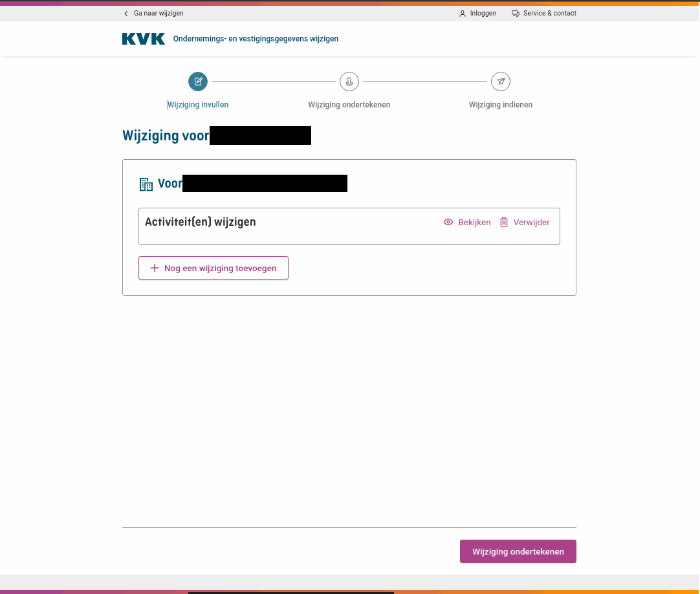This screenshot has width=700, height=594.
Task: Click the Activiteit(en) wijzigen card heading
Action: pyautogui.click(x=201, y=221)
